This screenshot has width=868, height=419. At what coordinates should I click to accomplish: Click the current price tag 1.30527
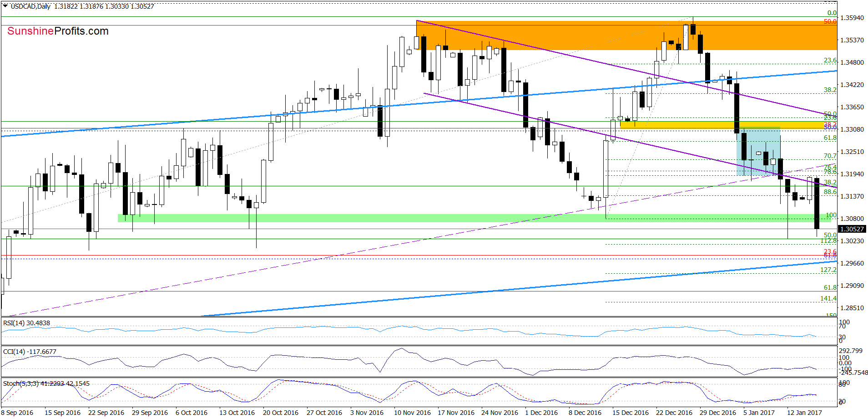tap(852, 229)
